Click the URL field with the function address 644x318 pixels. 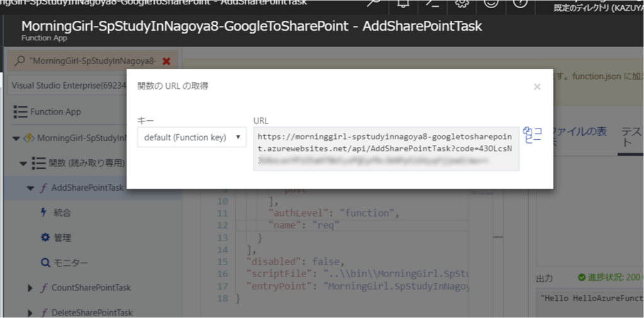click(x=386, y=149)
